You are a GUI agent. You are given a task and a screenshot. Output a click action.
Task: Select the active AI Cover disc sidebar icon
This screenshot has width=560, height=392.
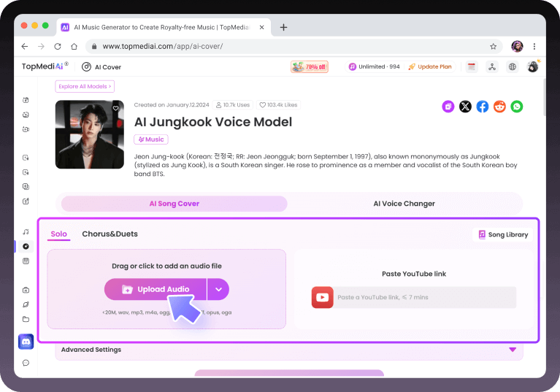click(x=26, y=246)
